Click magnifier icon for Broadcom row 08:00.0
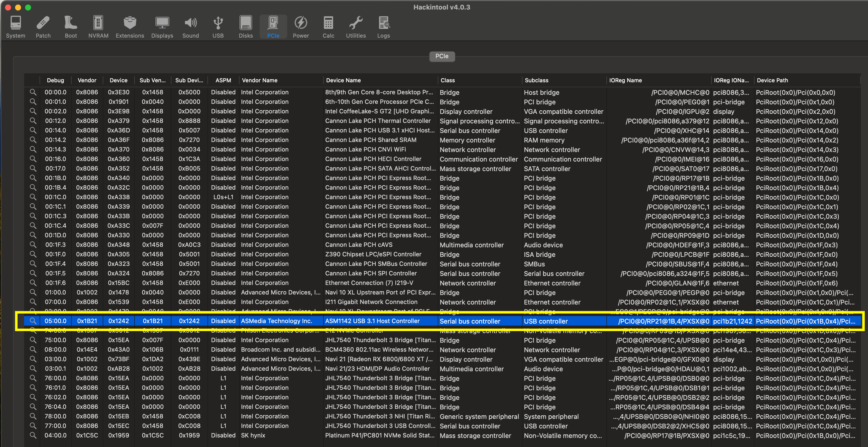This screenshot has height=447, width=868. (x=33, y=349)
